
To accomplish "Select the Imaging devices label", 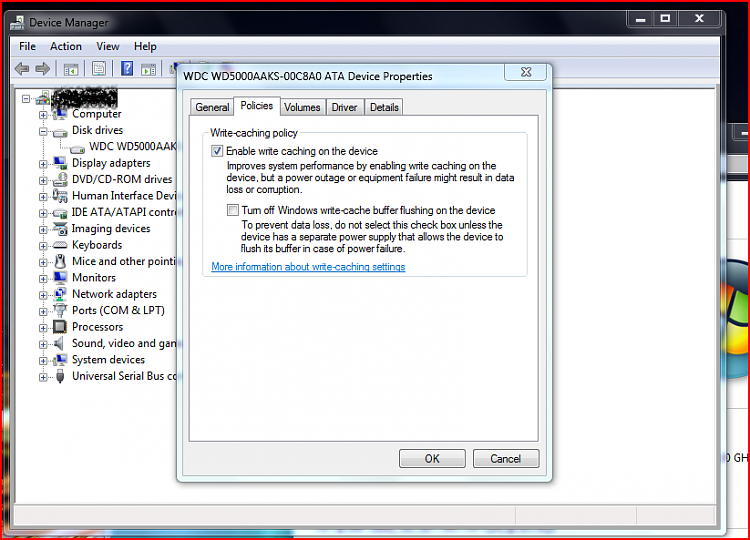I will click(111, 229).
